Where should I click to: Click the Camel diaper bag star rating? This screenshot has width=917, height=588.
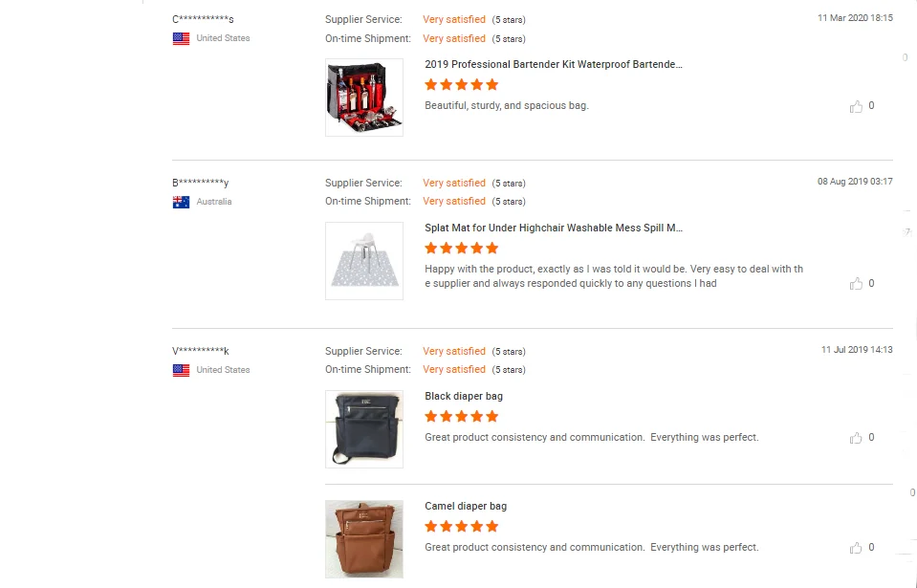(x=462, y=527)
